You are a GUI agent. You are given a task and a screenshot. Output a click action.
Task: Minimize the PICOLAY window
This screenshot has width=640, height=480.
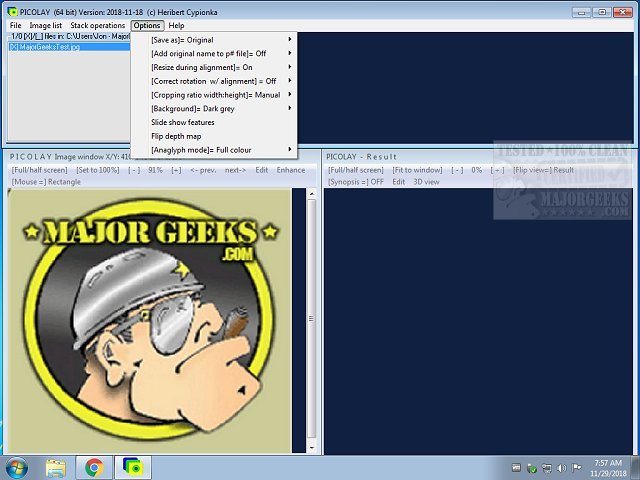pos(581,12)
